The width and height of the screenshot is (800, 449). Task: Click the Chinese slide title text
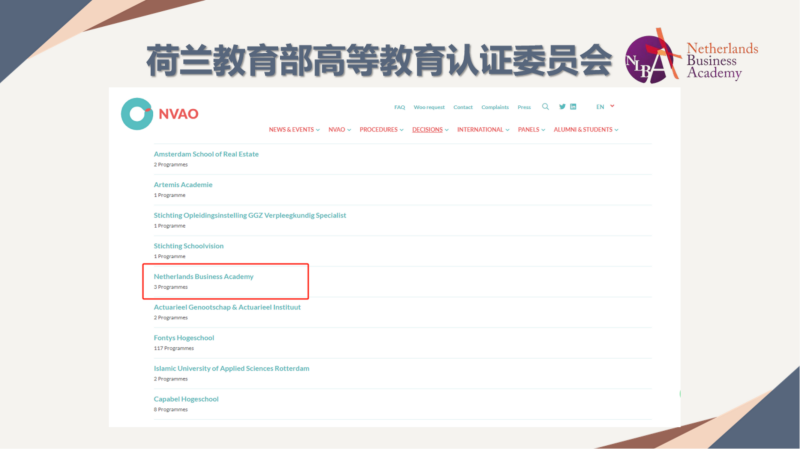point(379,61)
